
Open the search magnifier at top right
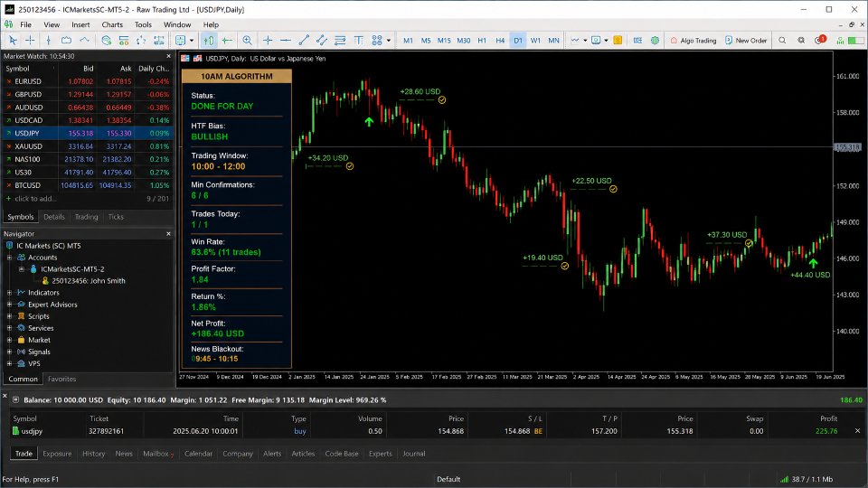pyautogui.click(x=782, y=41)
